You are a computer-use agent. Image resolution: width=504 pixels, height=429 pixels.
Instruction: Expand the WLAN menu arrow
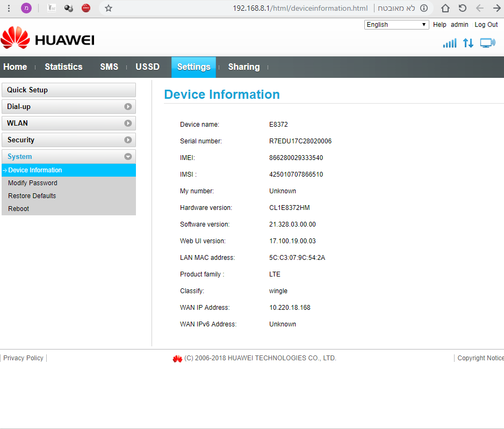tap(128, 123)
